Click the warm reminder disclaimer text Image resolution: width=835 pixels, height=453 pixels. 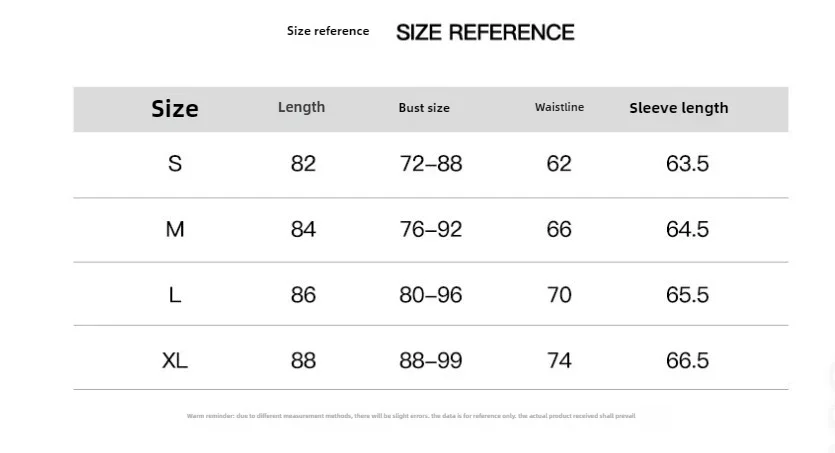point(411,416)
